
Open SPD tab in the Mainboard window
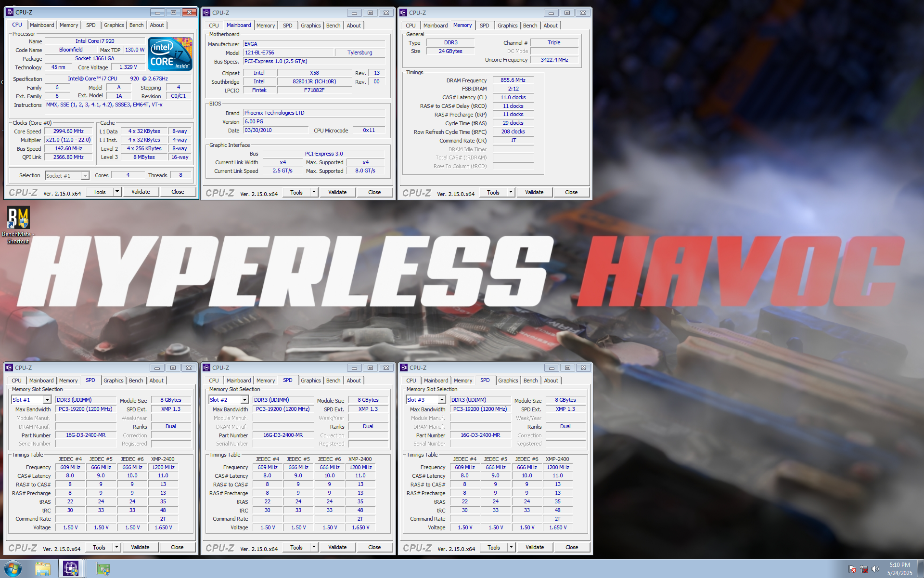288,26
